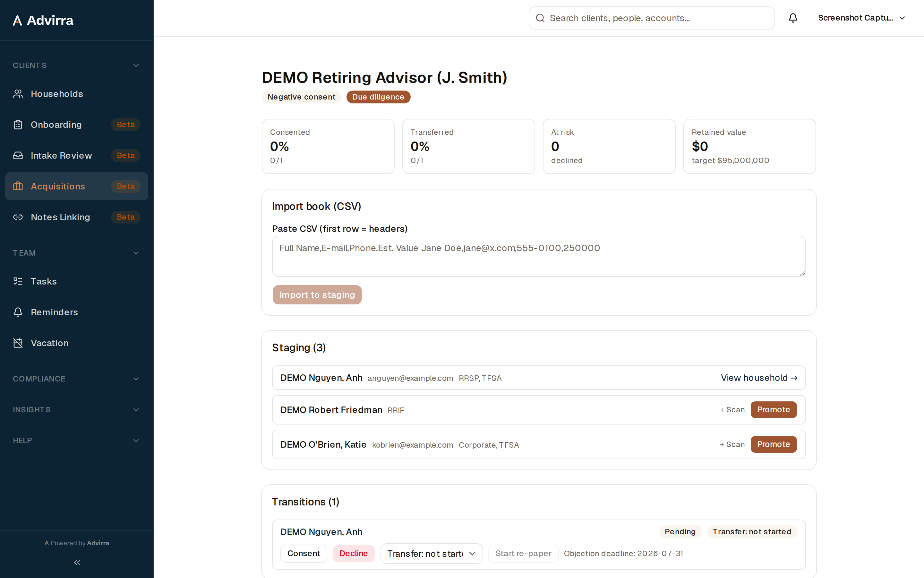
Task: Open the Reminders page
Action: 76,312
